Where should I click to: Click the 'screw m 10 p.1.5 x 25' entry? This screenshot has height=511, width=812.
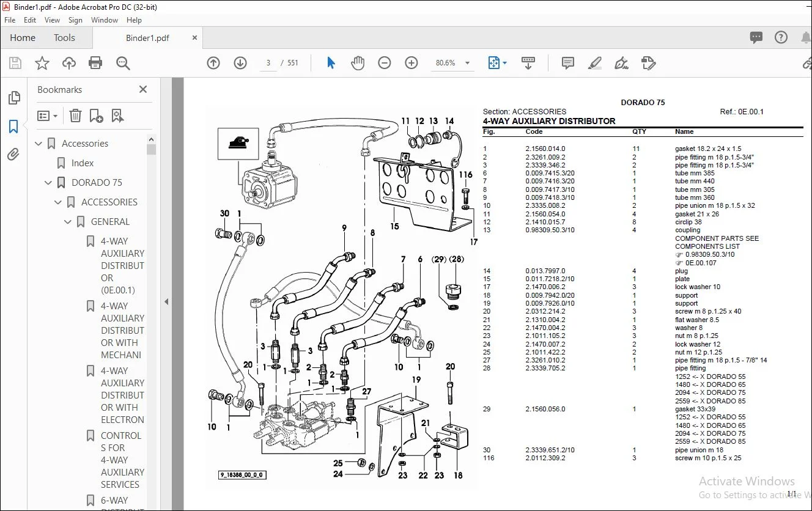click(x=708, y=458)
